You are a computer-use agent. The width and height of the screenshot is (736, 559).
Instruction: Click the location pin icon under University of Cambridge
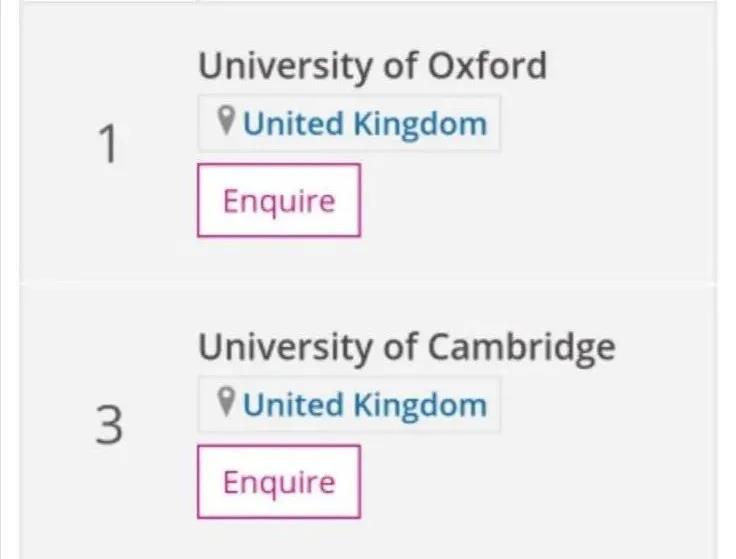(226, 402)
